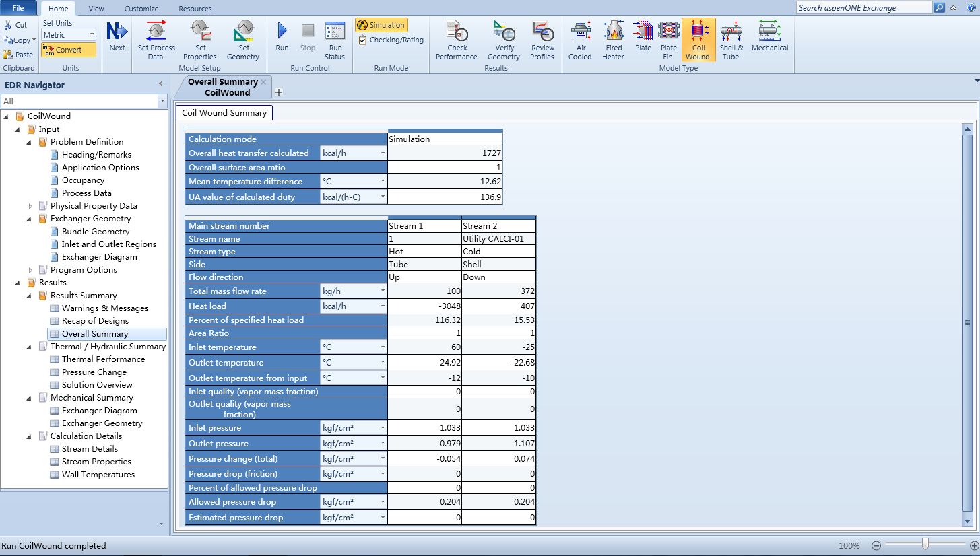
Task: Open units dropdown for Overall heat transfer
Action: click(383, 153)
